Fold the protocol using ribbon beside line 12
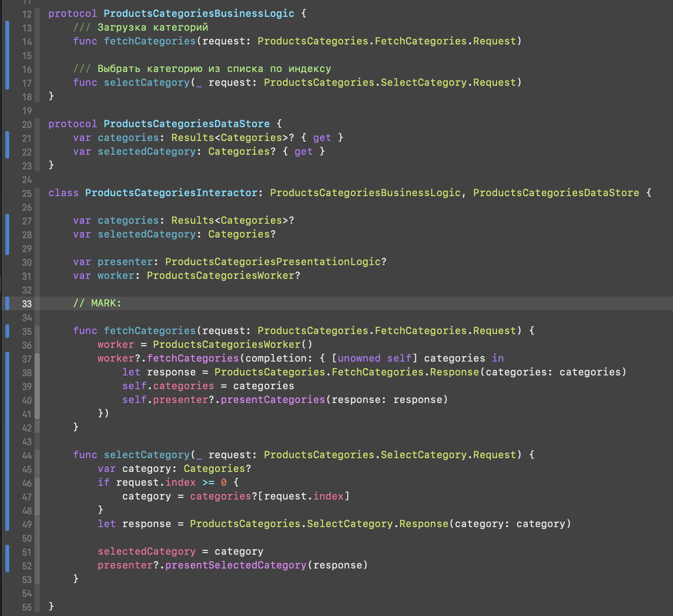 point(37,55)
